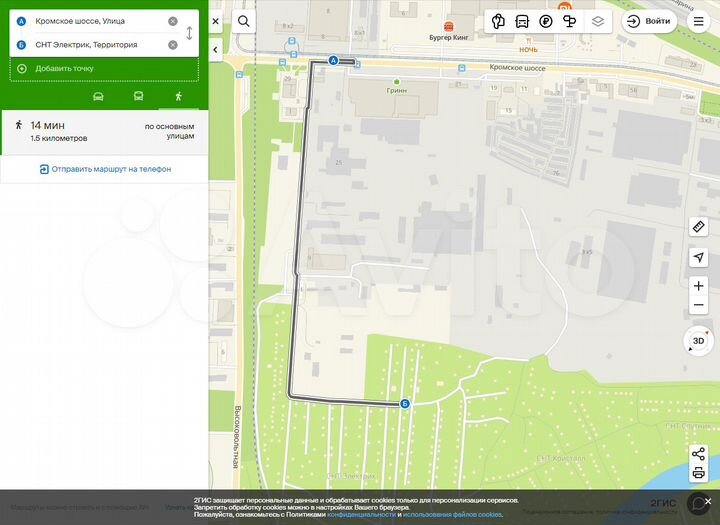Switch to public transport route tab
This screenshot has height=525, width=720.
tap(138, 96)
